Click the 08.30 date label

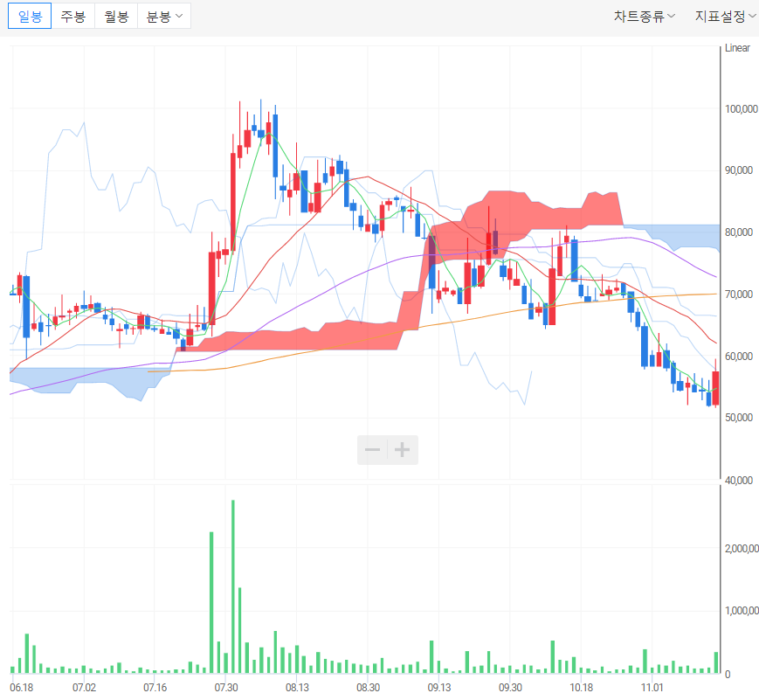368,688
